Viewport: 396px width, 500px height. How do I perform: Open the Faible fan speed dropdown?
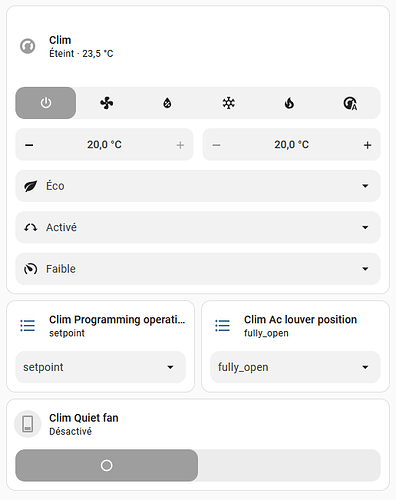(198, 269)
